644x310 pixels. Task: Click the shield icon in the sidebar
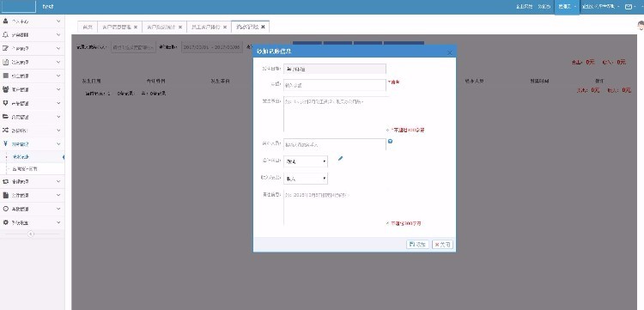tap(5, 103)
